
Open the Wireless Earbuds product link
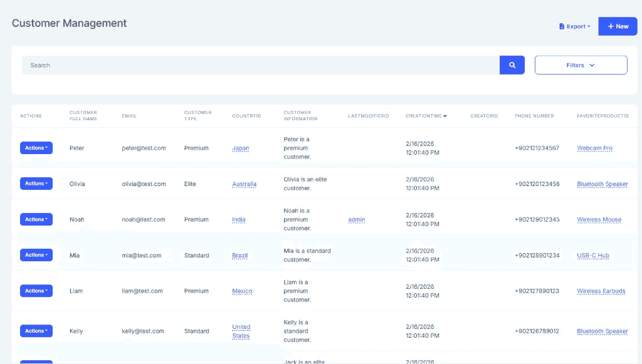pos(600,291)
